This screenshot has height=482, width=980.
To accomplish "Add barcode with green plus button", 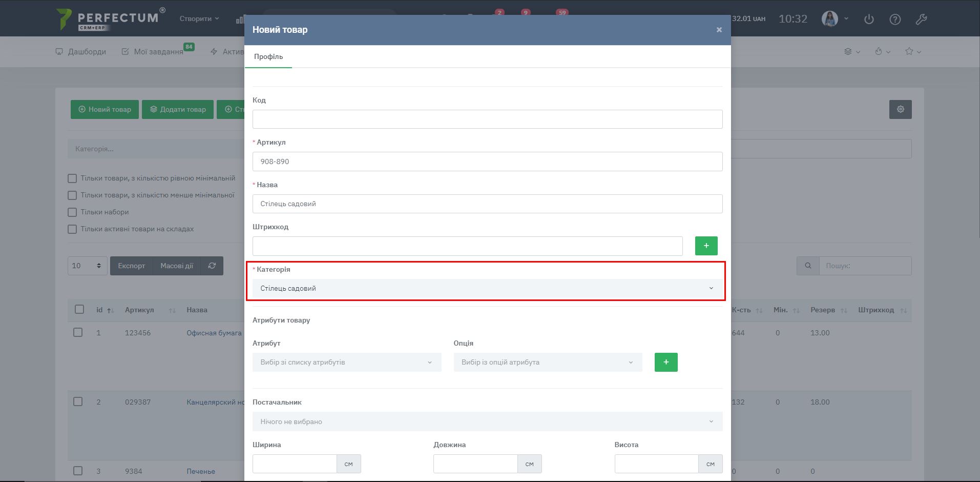I will pyautogui.click(x=706, y=246).
